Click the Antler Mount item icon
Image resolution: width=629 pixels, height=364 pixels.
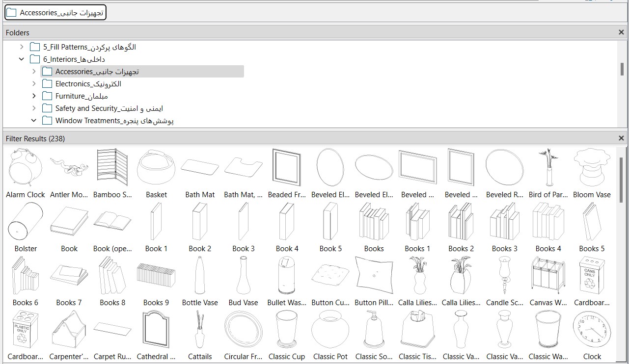(69, 168)
